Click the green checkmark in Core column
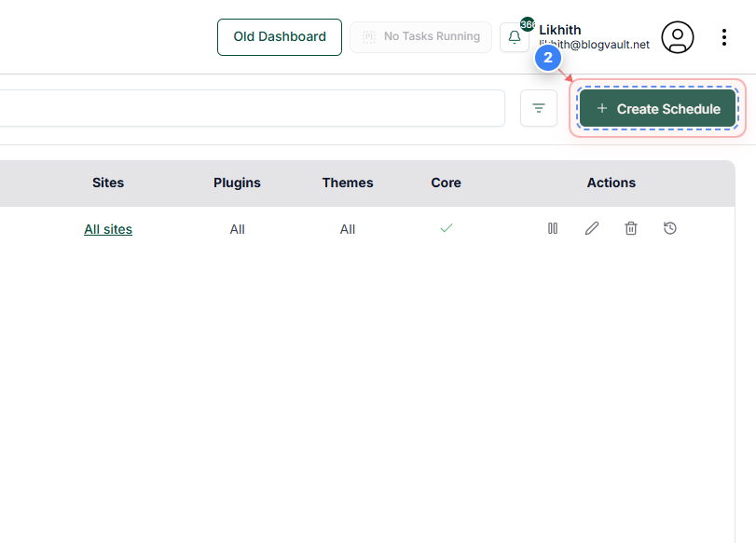 pos(446,227)
